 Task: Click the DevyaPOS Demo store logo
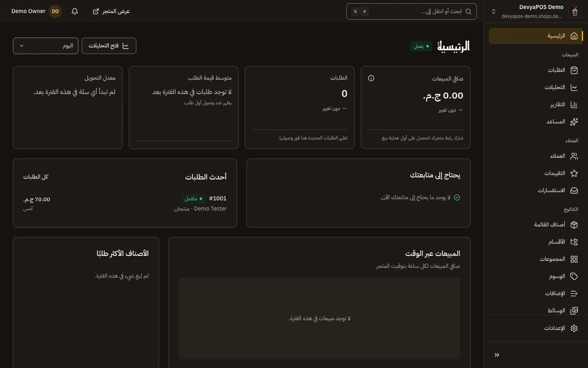575,11
